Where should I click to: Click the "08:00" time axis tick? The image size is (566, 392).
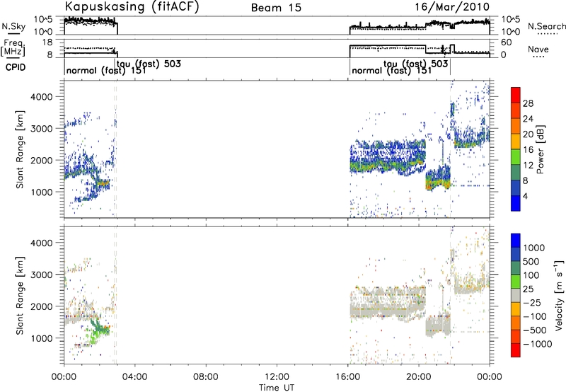click(206, 377)
